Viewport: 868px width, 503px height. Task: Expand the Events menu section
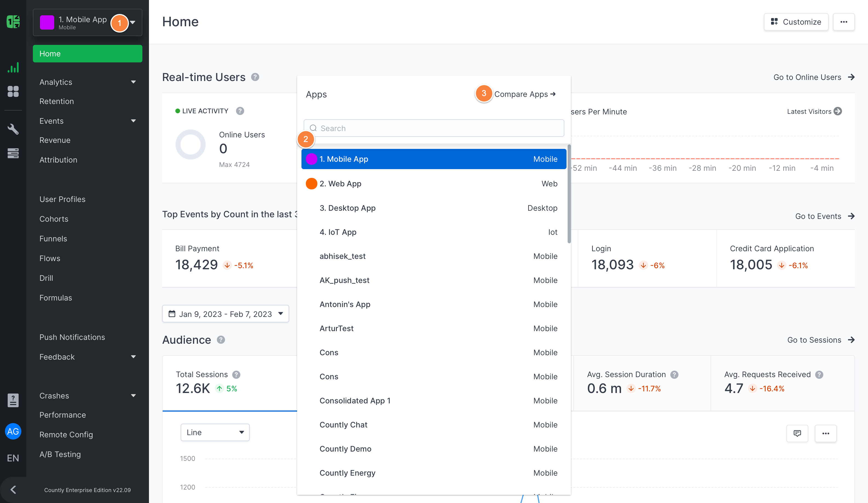133,121
